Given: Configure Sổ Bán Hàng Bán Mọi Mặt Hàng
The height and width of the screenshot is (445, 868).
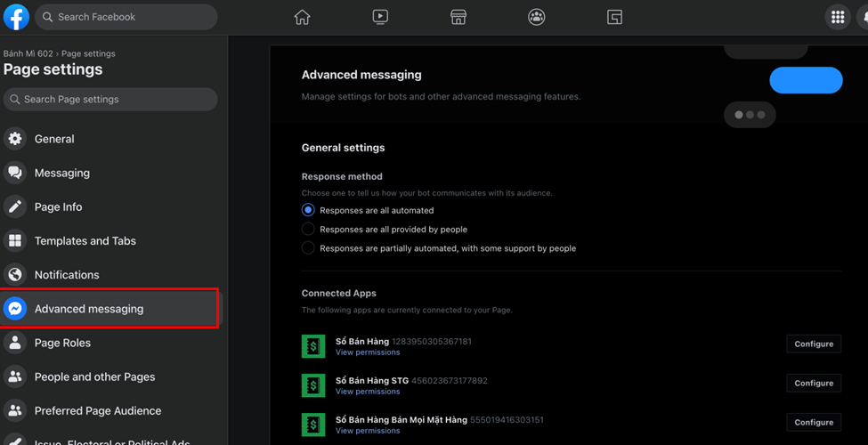Looking at the screenshot, I should point(814,422).
